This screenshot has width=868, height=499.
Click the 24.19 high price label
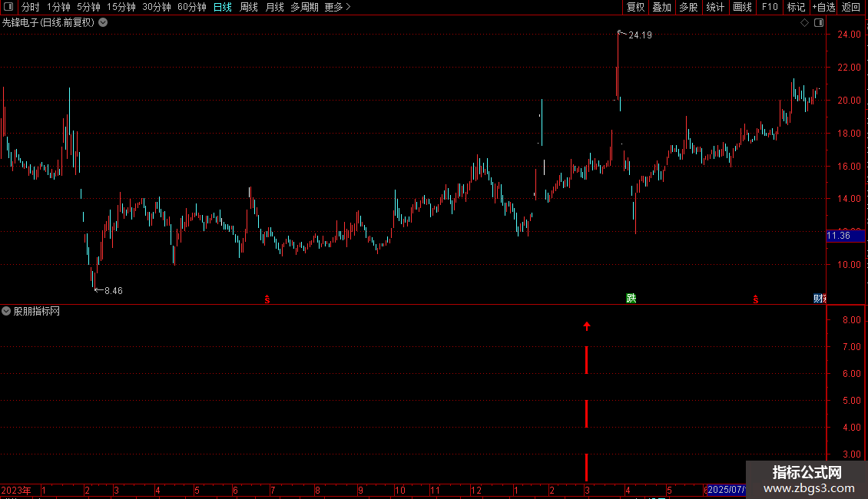[640, 35]
